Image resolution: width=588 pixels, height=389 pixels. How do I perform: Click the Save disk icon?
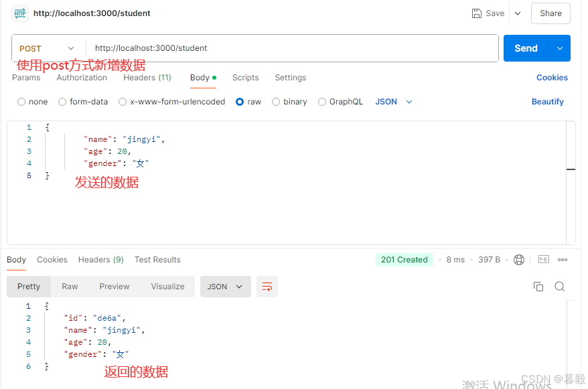point(476,13)
